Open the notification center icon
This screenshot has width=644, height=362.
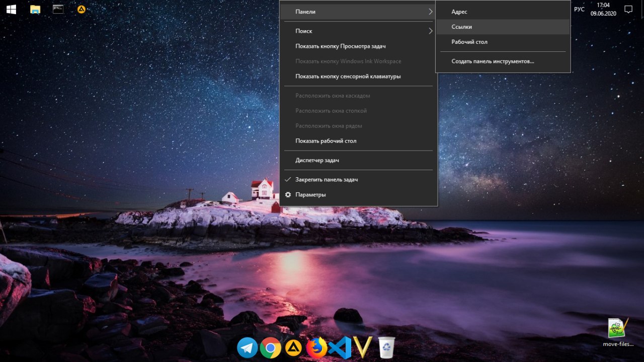point(628,9)
